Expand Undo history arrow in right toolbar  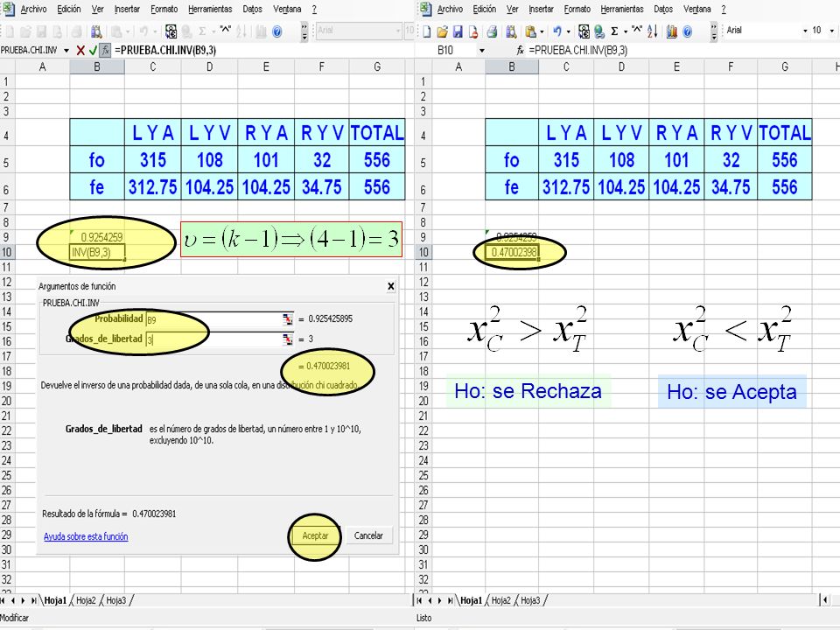tap(569, 31)
